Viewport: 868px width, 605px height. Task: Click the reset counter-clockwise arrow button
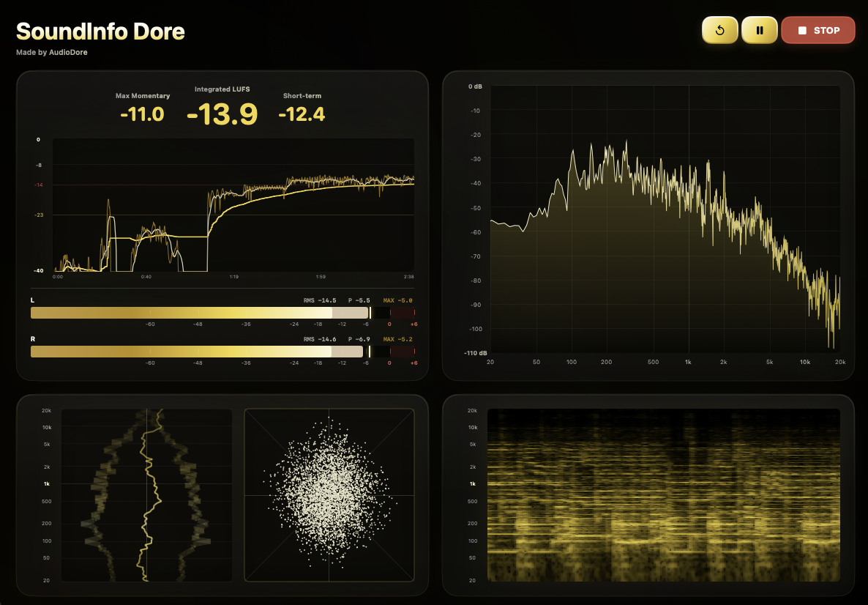pos(719,31)
